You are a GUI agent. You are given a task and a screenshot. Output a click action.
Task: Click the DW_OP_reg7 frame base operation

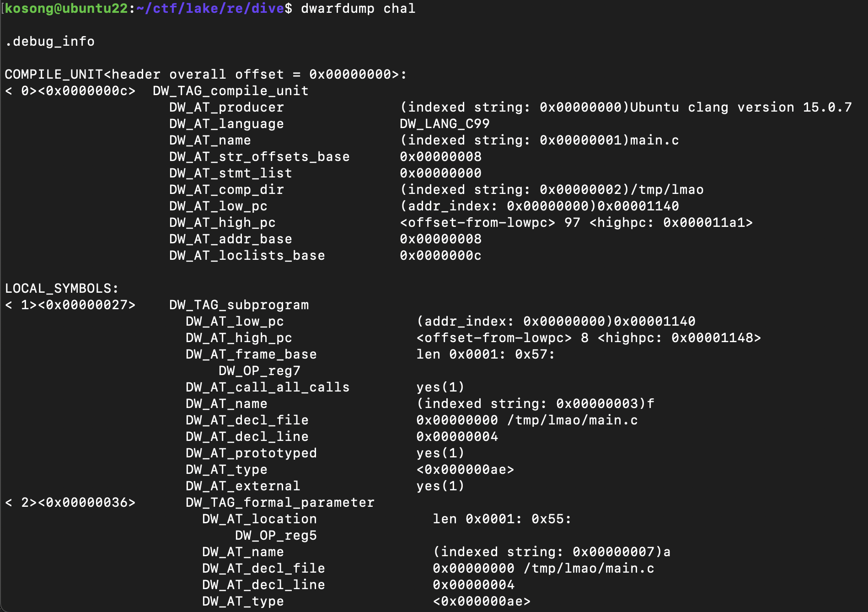[259, 371]
